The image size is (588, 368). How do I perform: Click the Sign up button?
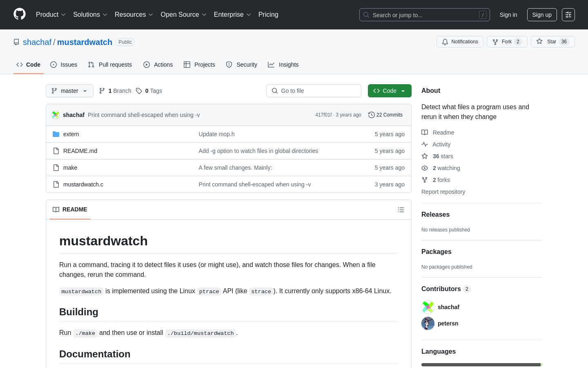(x=542, y=15)
